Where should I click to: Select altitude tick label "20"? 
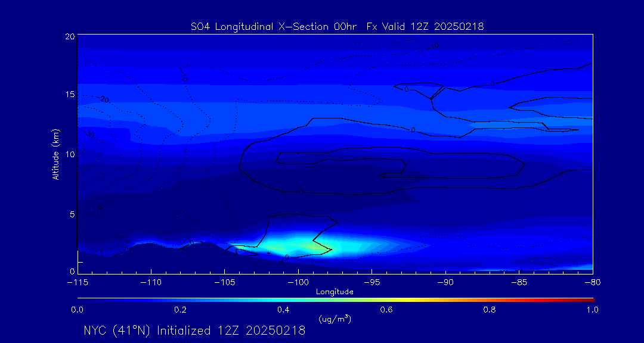pos(69,36)
